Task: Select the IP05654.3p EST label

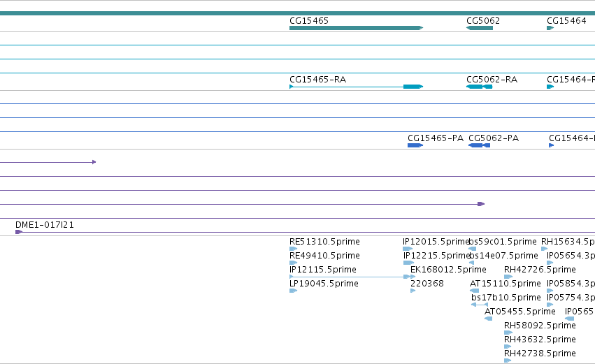Action: tap(571, 256)
